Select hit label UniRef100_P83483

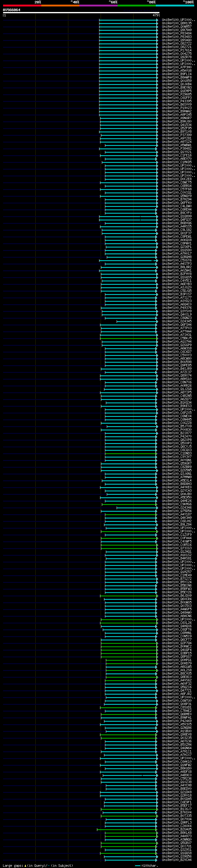pyautogui.click(x=177, y=37)
